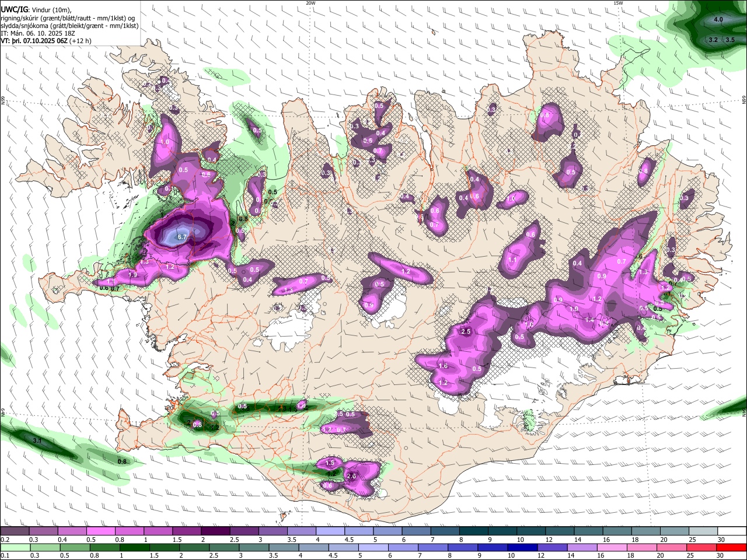Screen dimensions: 747x560
Task: Click the 'VT: þri. 07.10.2025 06Z' line
Action: (46, 41)
